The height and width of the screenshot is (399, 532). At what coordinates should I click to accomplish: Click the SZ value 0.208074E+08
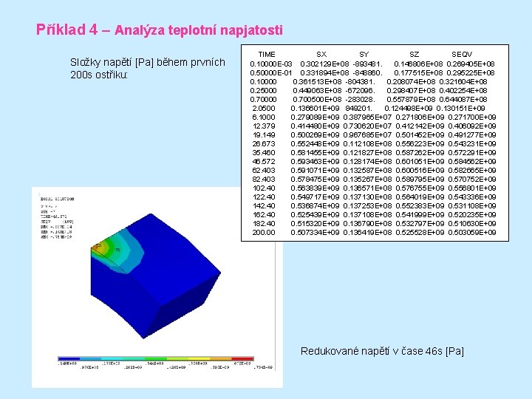pyautogui.click(x=411, y=81)
